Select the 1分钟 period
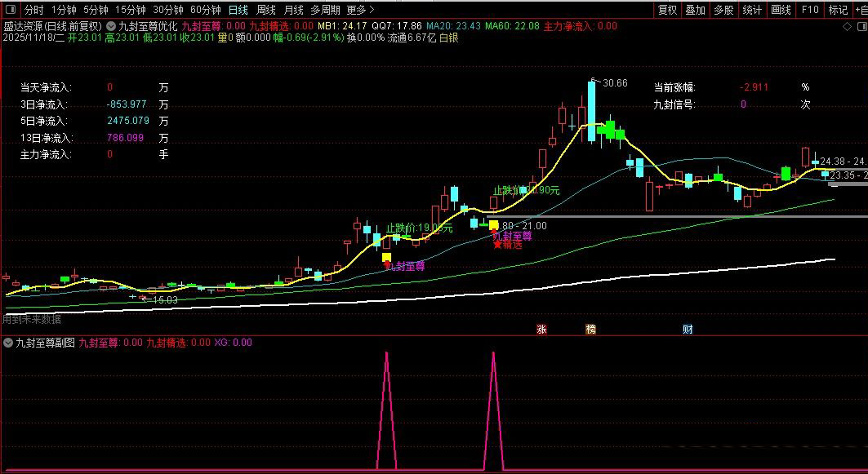This screenshot has width=868, height=474. pyautogui.click(x=63, y=10)
